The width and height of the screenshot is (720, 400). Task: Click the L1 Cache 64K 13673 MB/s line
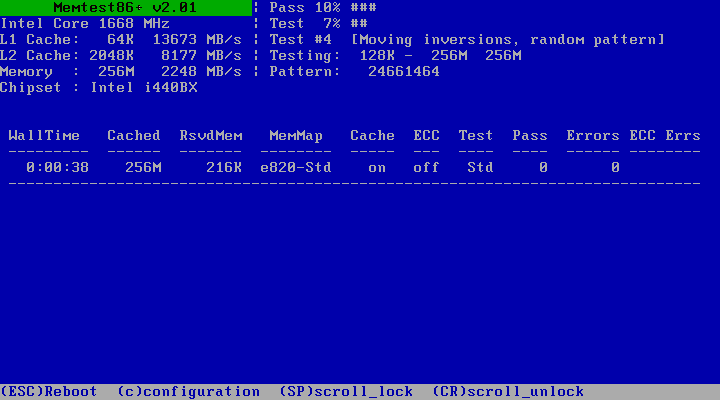point(121,39)
